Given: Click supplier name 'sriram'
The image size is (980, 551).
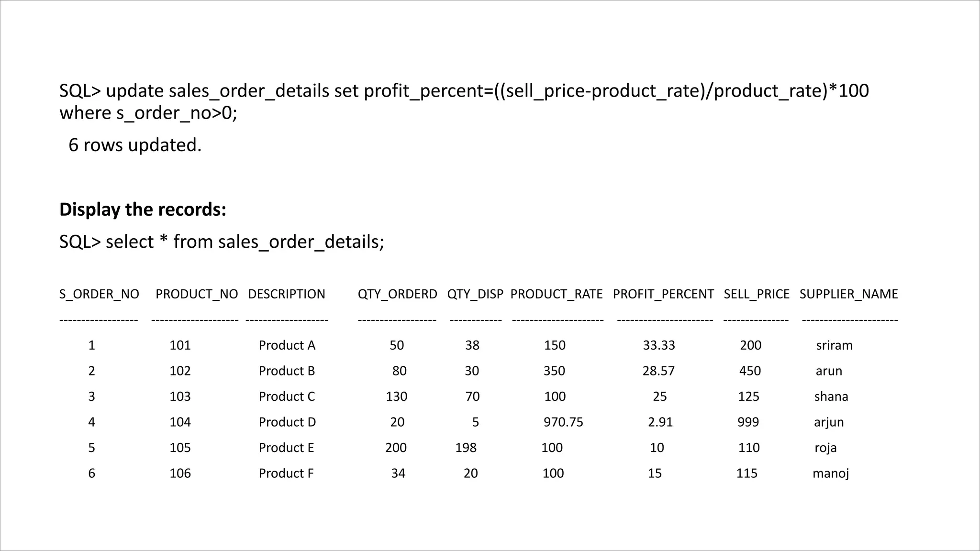Looking at the screenshot, I should click(834, 345).
